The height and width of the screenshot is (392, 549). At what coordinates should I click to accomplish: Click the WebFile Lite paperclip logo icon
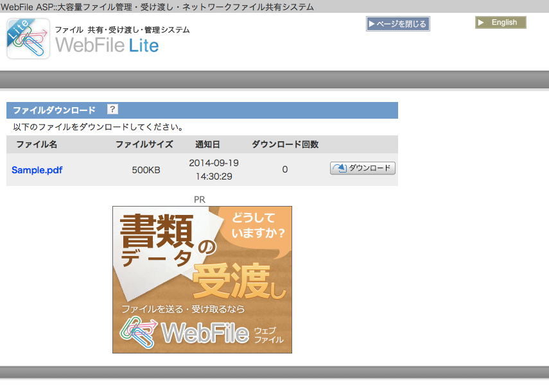click(x=28, y=38)
